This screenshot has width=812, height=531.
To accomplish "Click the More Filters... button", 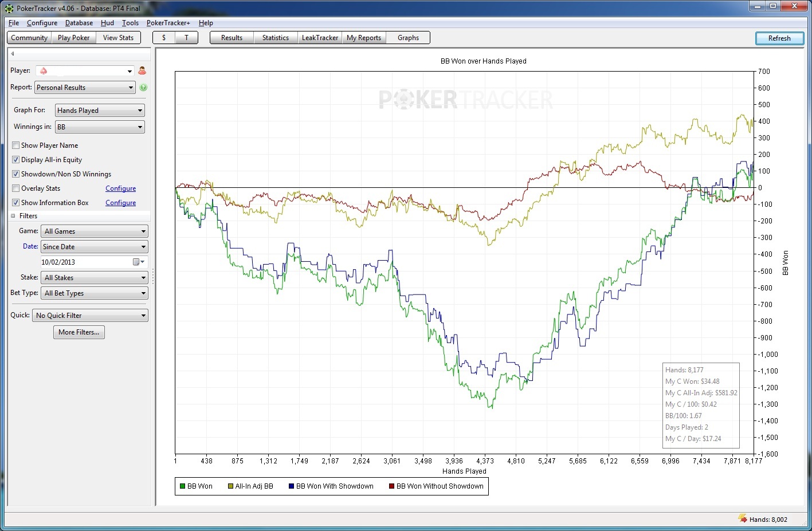I will tap(79, 332).
